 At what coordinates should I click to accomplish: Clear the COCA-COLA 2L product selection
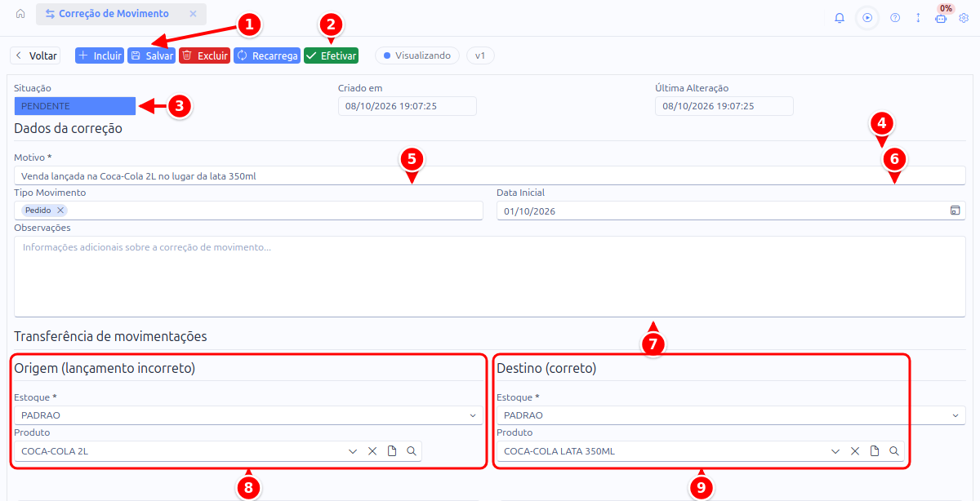[x=372, y=451]
